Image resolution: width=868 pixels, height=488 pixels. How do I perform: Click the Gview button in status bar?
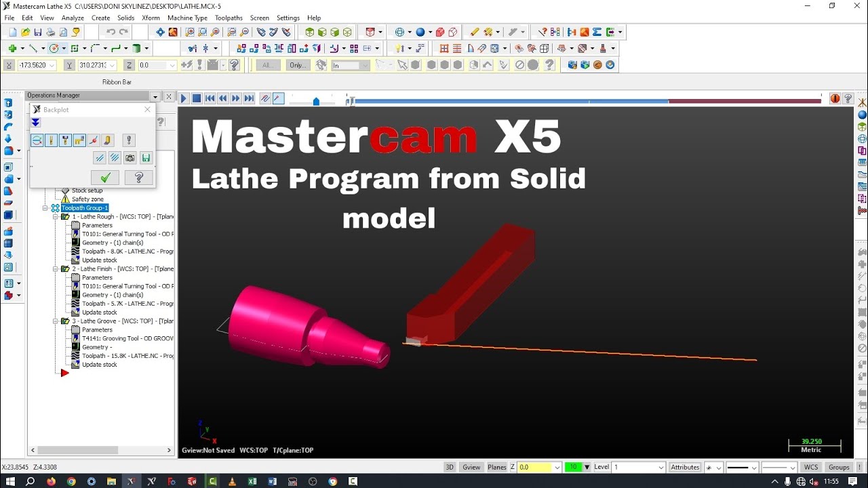(x=471, y=467)
